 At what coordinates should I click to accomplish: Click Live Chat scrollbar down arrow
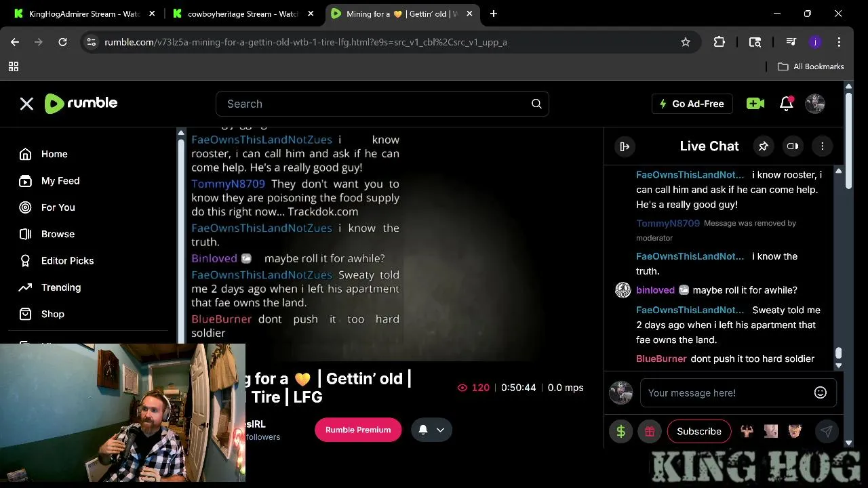(x=839, y=366)
